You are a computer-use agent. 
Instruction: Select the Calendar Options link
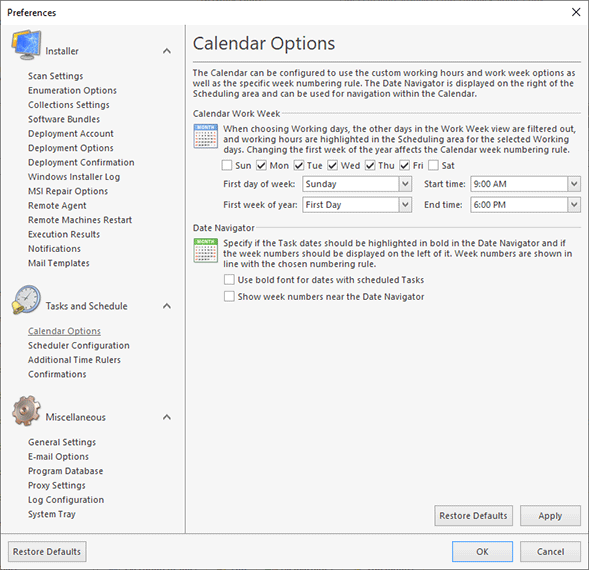point(64,331)
